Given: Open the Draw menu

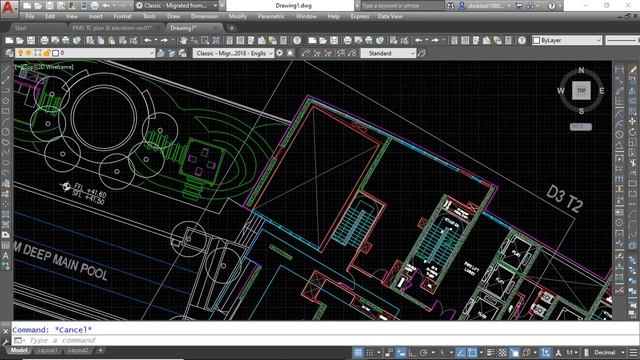Looking at the screenshot, I should (173, 16).
